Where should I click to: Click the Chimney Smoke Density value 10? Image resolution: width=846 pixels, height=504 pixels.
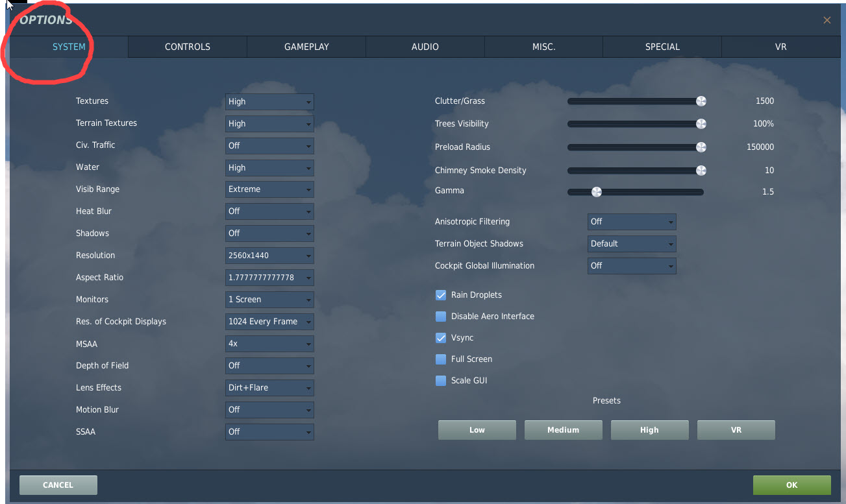[769, 171]
